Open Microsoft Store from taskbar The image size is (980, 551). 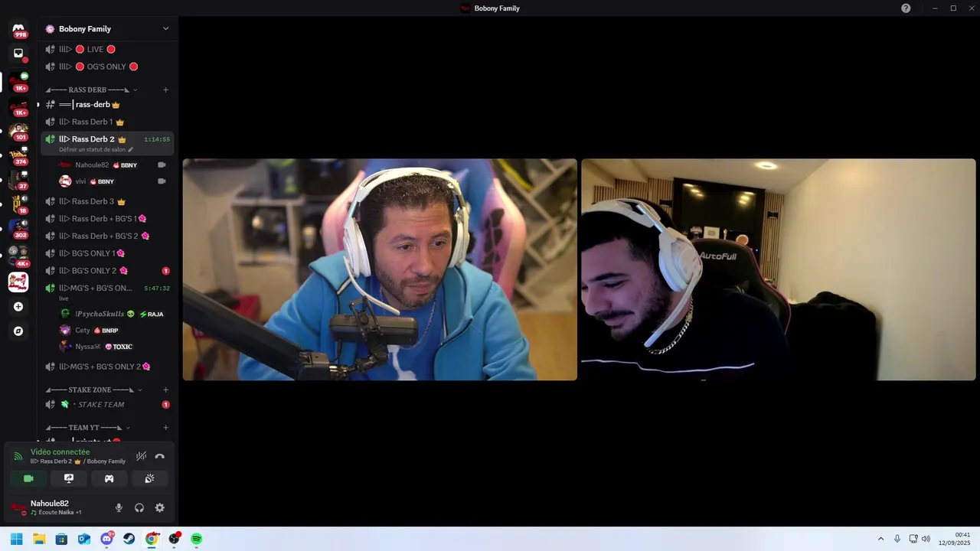(x=61, y=539)
